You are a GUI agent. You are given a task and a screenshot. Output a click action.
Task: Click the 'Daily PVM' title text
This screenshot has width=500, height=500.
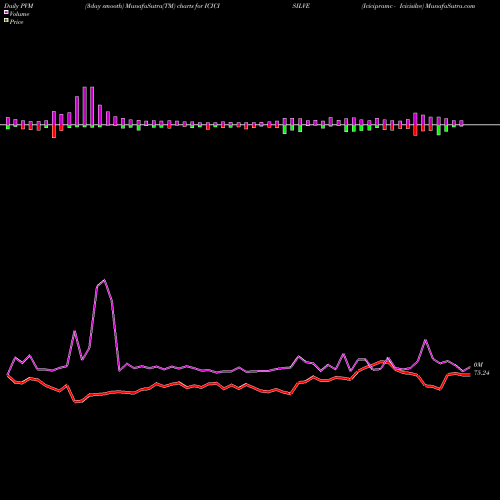[19, 6]
